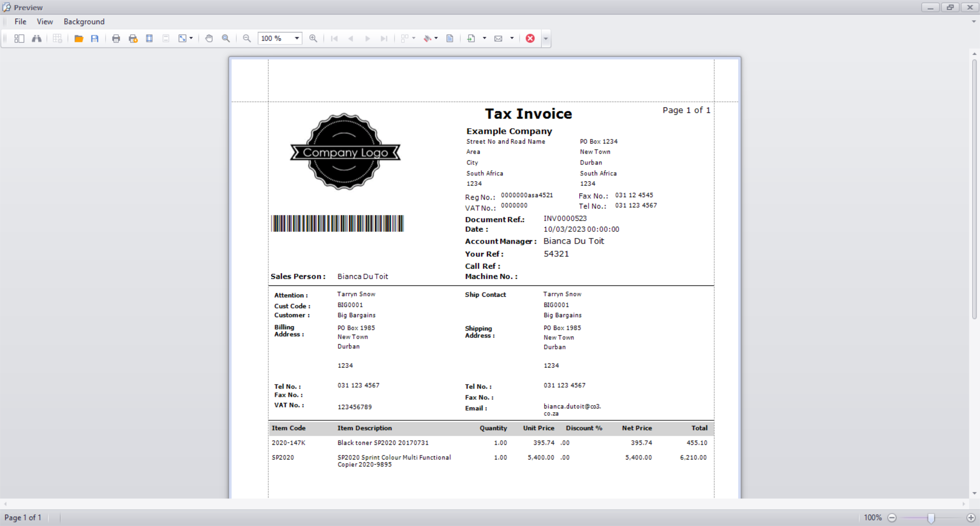The height and width of the screenshot is (526, 980).
Task: Expand the Send via email dropdown arrow
Action: (512, 38)
